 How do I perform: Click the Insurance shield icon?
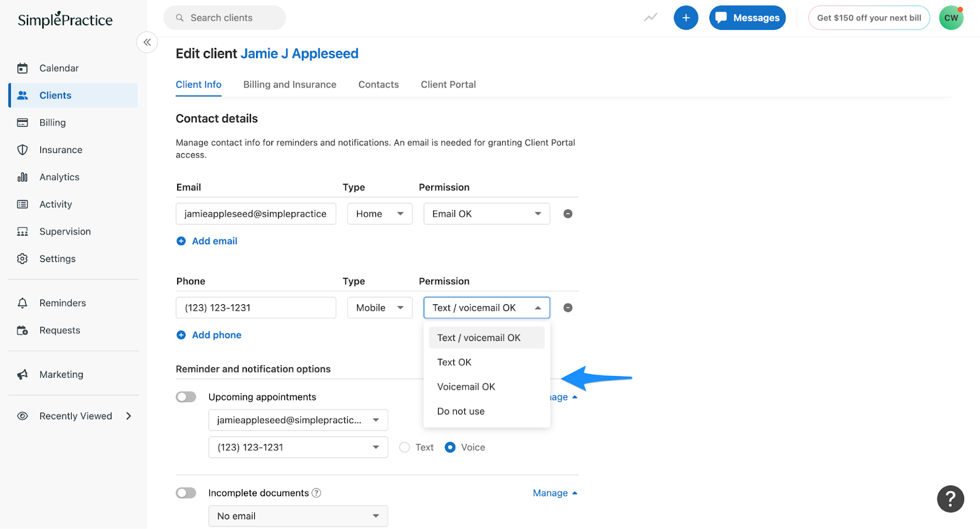point(23,150)
